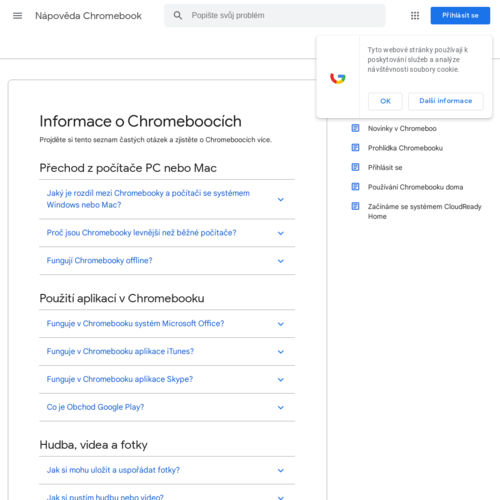Image resolution: width=500 pixels, height=500 pixels.
Task: Click article icon beside Novinky v Chromeboo
Action: [x=355, y=128]
